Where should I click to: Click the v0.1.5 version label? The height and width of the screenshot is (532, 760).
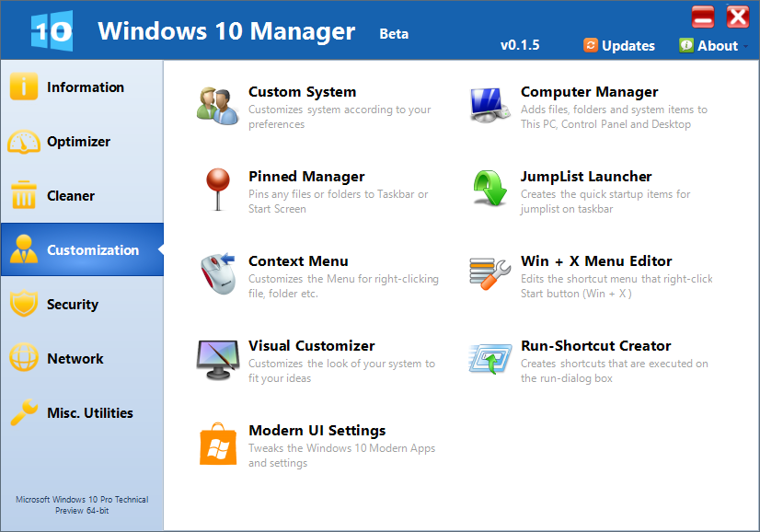(520, 45)
